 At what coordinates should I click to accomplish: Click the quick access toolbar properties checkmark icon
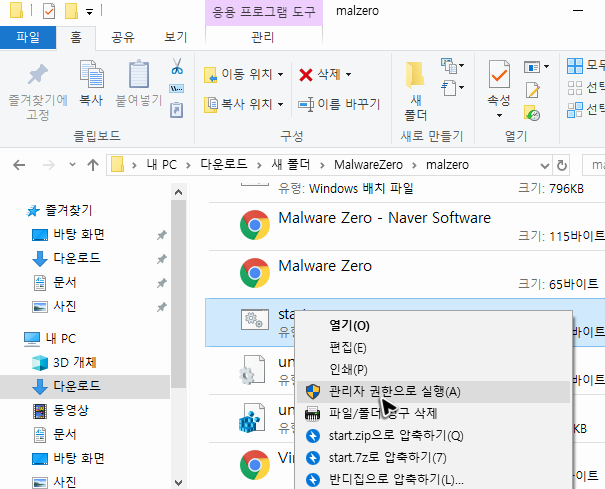[49, 11]
